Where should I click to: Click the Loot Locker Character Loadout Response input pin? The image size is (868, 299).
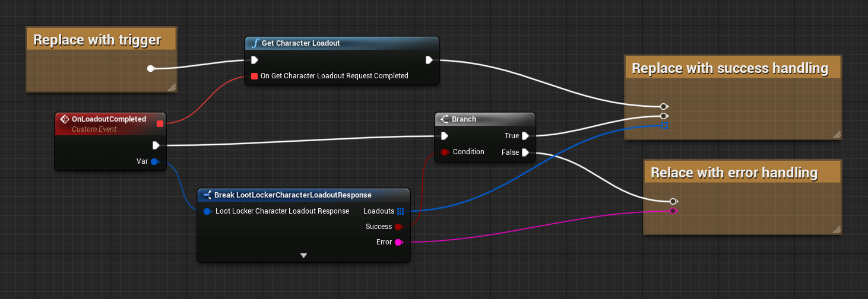207,211
